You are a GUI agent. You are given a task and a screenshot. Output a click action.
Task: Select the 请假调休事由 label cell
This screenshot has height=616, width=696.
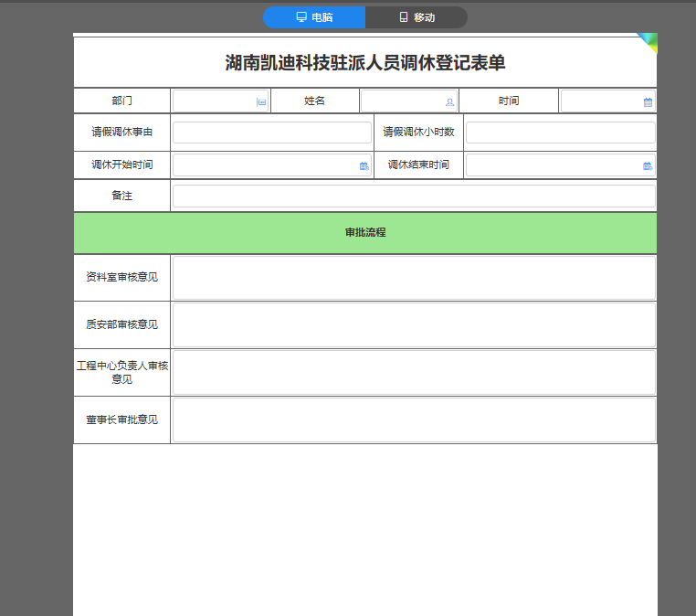(x=121, y=133)
